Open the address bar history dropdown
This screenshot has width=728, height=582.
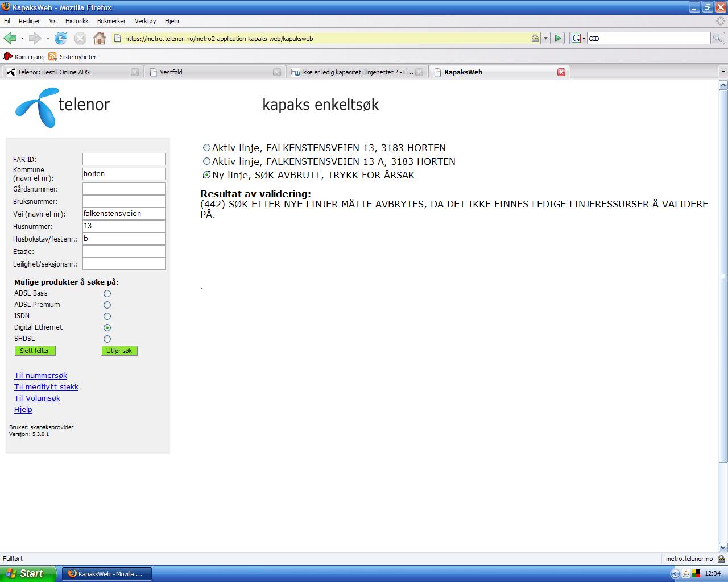(545, 38)
